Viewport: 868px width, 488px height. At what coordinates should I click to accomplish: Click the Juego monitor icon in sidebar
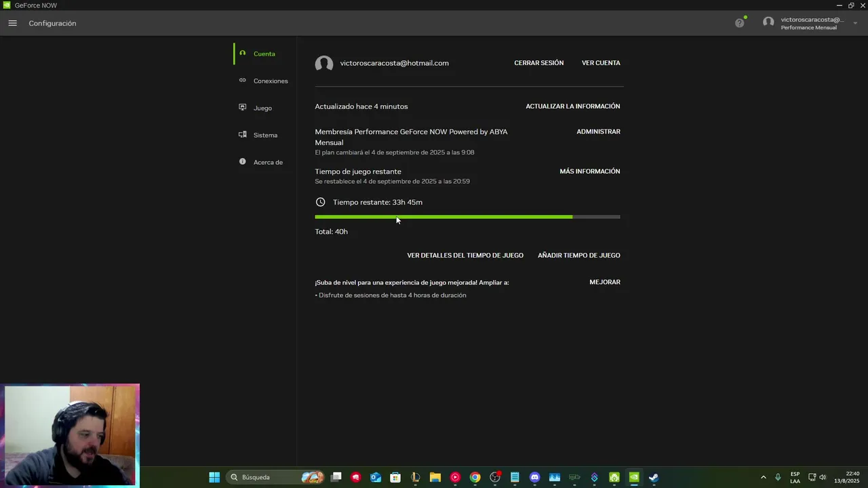pyautogui.click(x=243, y=107)
